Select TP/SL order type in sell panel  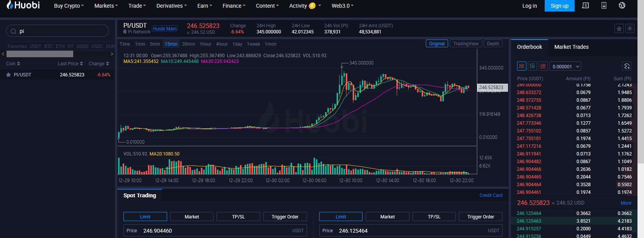(x=434, y=217)
